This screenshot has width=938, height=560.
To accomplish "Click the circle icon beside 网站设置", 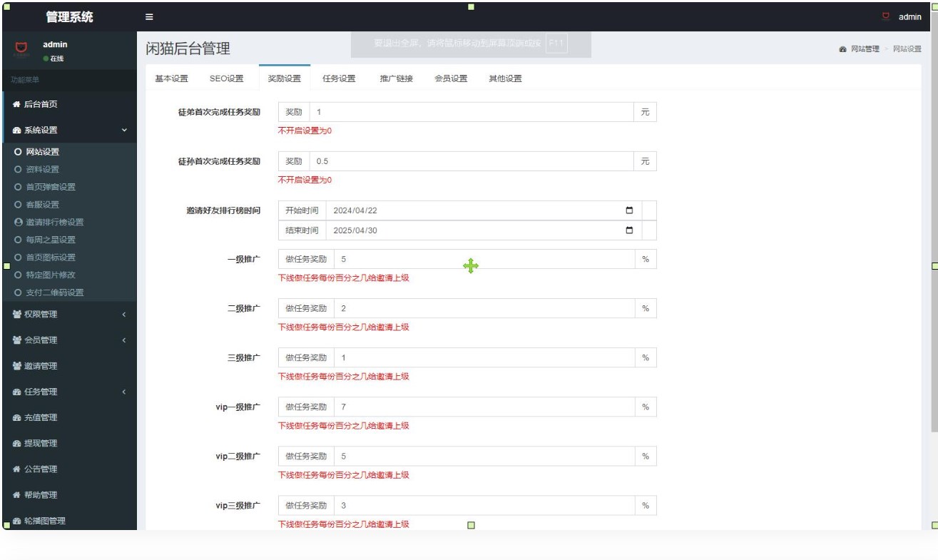I will coord(18,152).
